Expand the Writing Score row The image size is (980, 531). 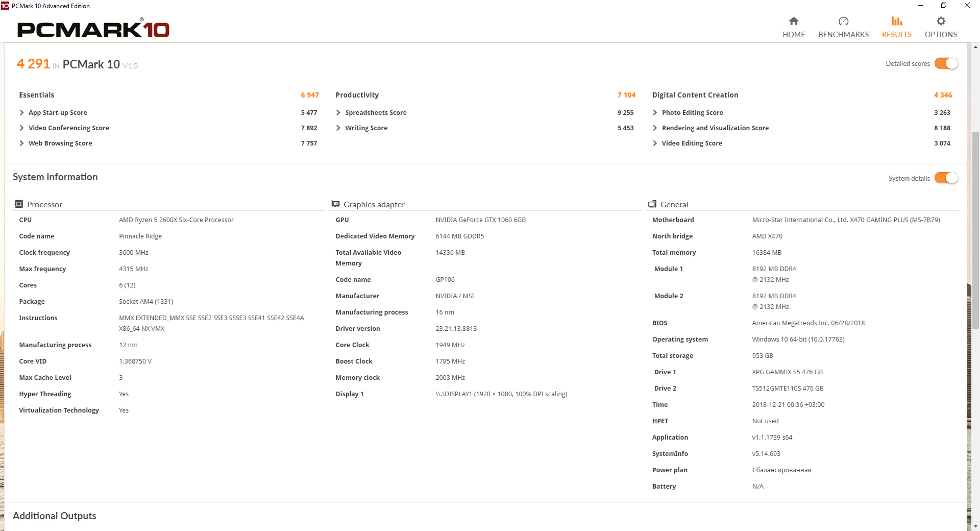click(338, 128)
